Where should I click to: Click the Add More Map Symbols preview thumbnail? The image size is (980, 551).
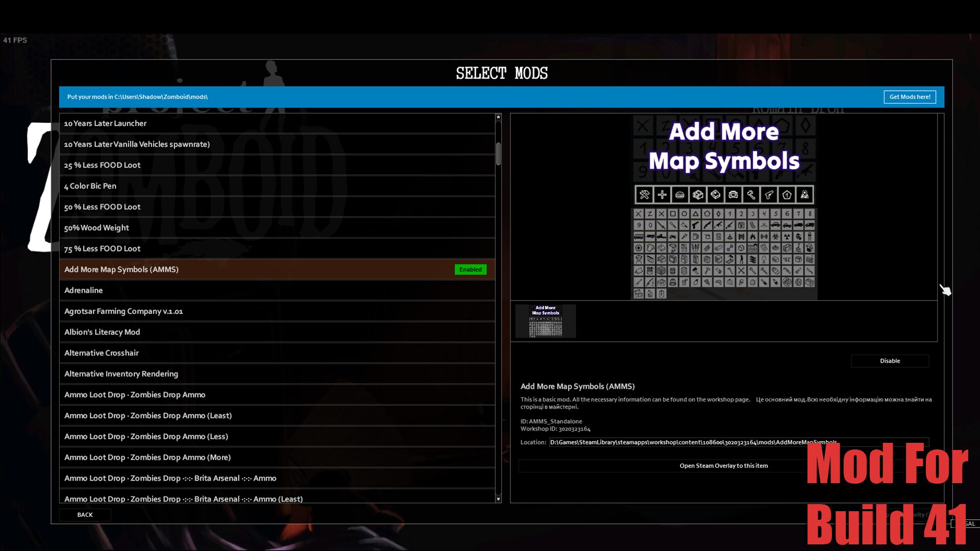(x=545, y=321)
